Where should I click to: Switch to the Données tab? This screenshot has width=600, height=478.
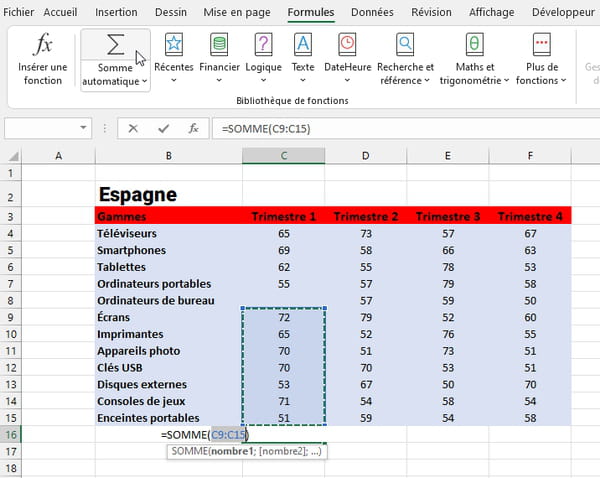(372, 12)
